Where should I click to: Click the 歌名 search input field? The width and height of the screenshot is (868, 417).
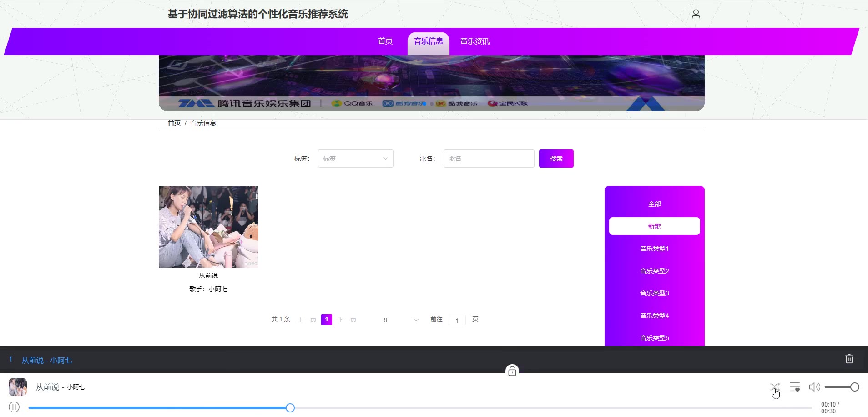click(489, 158)
